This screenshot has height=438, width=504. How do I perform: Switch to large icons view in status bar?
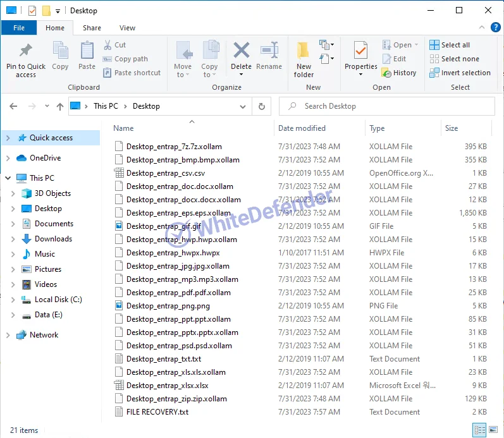(x=495, y=430)
